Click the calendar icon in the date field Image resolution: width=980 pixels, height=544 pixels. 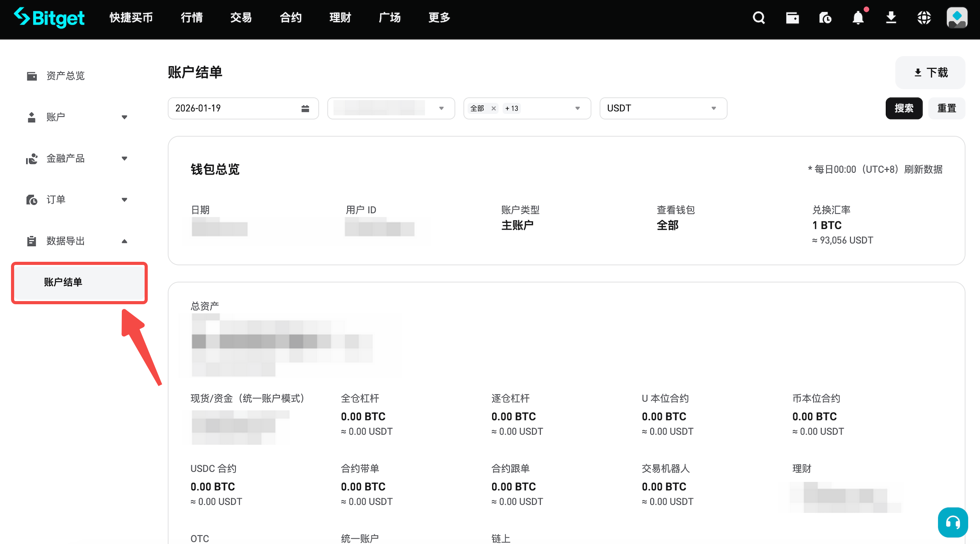pos(306,108)
